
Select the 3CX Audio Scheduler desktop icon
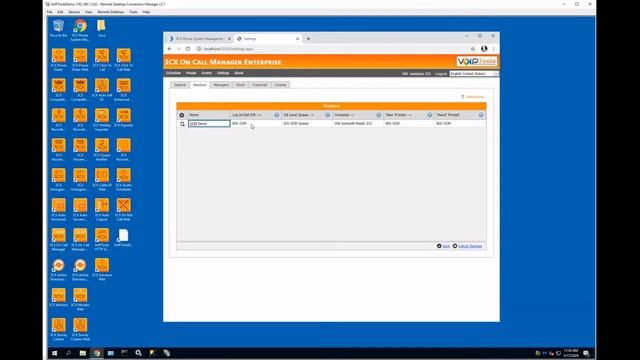[123, 180]
